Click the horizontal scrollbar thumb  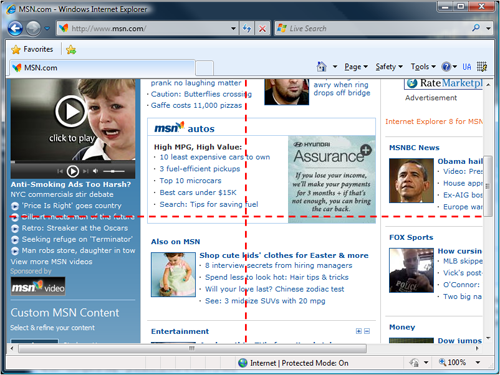click(x=193, y=348)
